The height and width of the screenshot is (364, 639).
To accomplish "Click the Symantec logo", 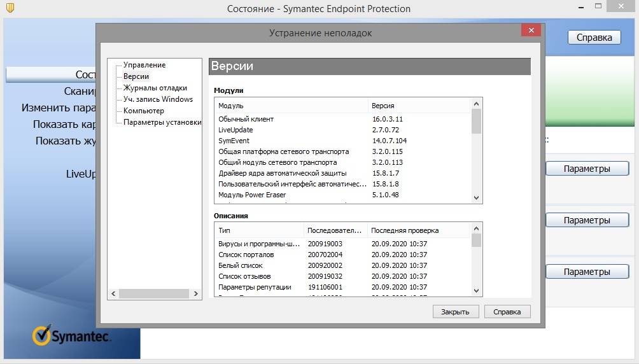I will (71, 336).
